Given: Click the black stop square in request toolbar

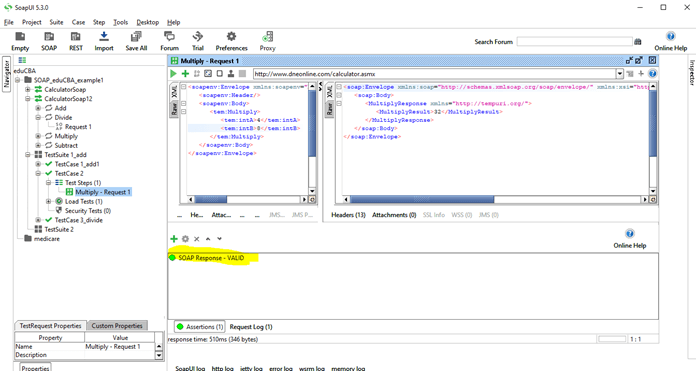Looking at the screenshot, I should pos(242,74).
